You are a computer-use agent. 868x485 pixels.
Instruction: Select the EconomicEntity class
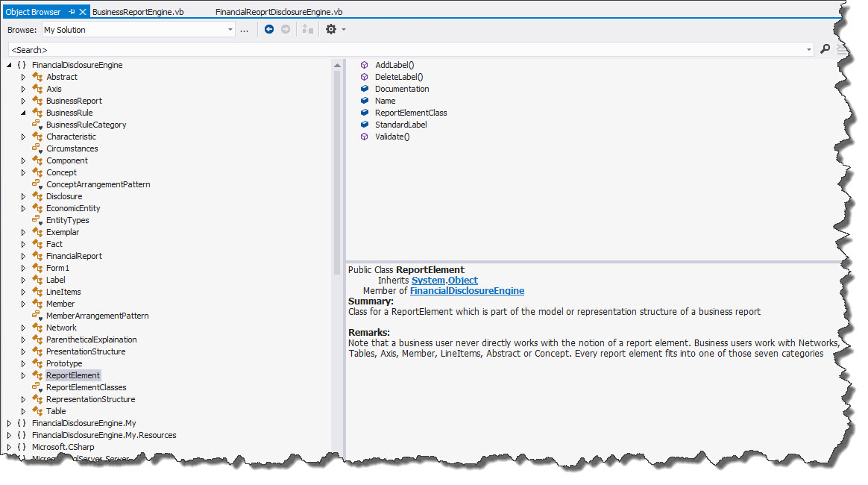coord(73,208)
